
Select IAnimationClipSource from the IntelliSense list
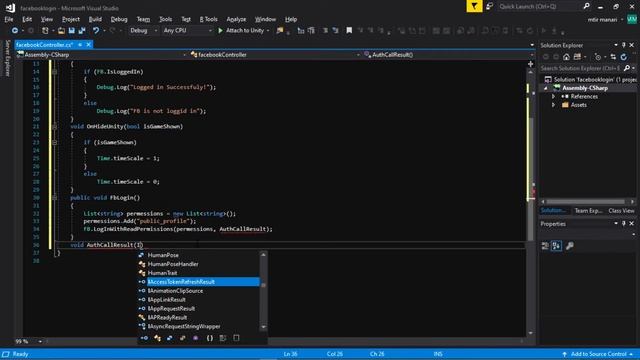(175, 291)
